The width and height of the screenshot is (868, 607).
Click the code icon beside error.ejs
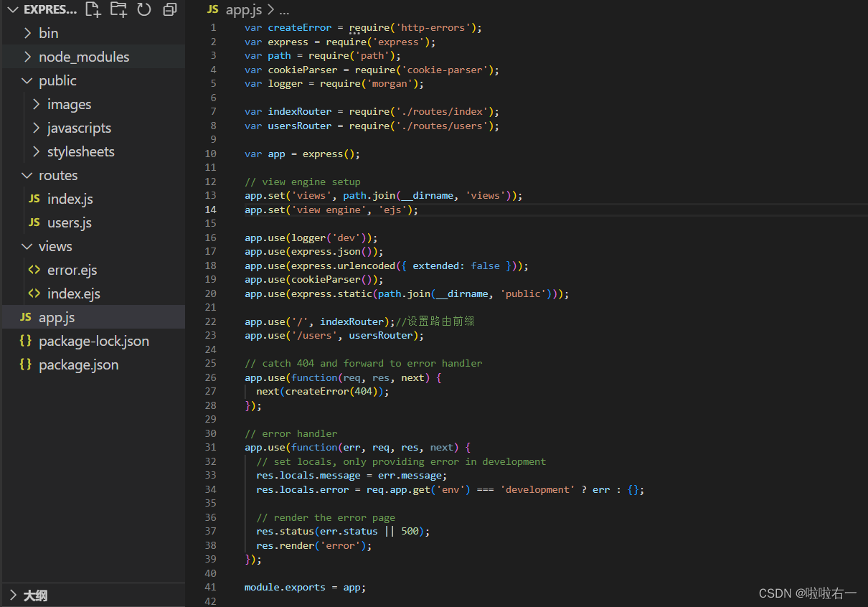pos(34,270)
